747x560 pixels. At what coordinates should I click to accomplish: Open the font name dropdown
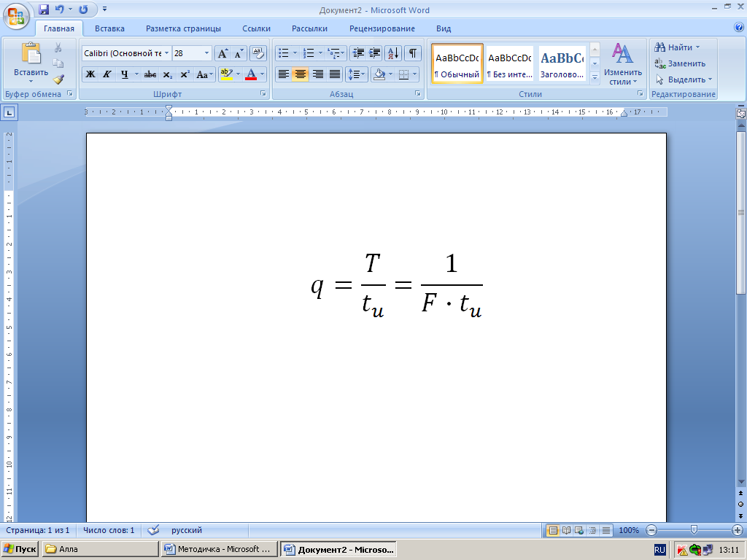point(166,53)
